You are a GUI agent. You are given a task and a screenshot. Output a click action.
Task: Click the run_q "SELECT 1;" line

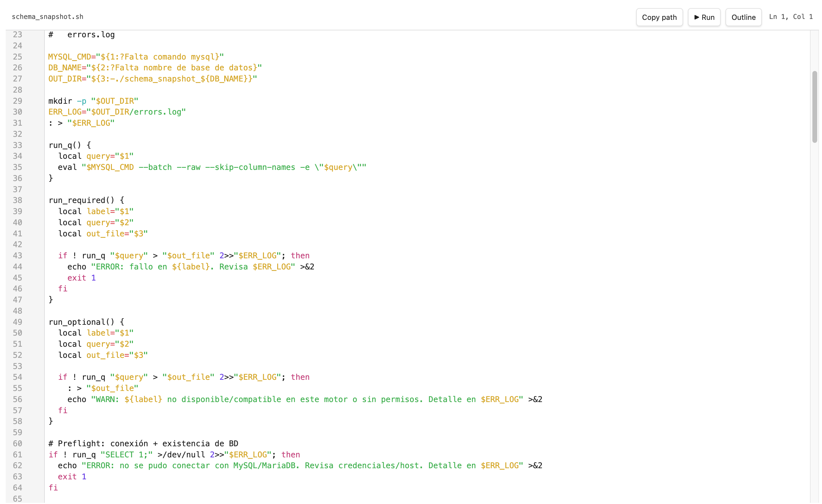tap(174, 455)
